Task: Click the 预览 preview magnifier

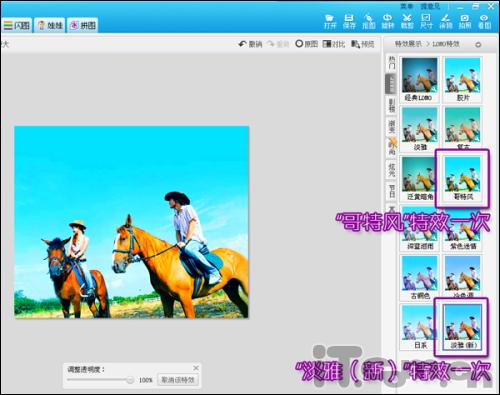Action: [363, 44]
